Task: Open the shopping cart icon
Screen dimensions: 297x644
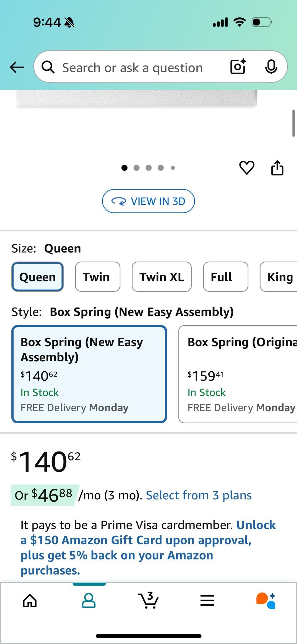Action: (148, 601)
